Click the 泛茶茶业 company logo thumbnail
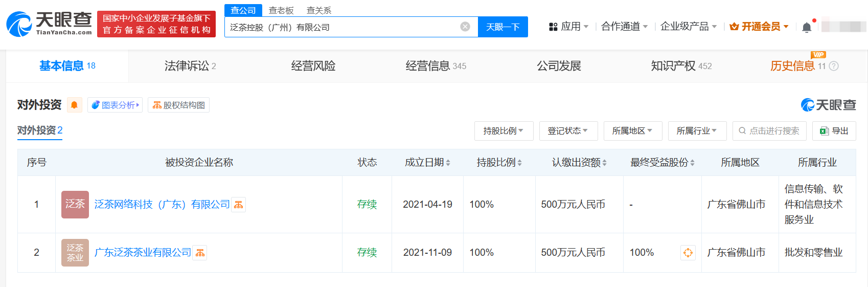 75,252
